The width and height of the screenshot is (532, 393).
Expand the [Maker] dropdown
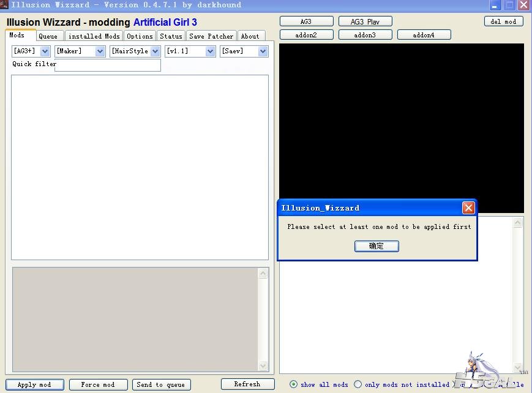click(x=100, y=51)
